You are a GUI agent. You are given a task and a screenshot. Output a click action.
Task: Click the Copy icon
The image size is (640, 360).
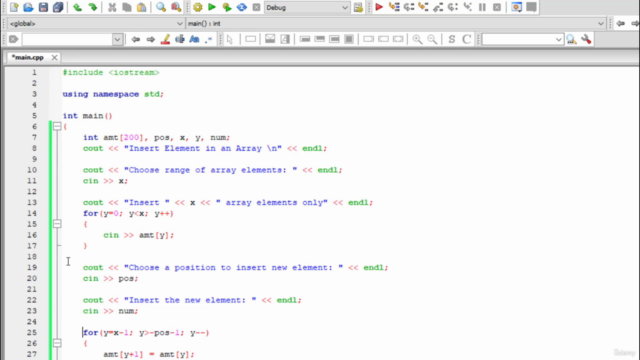[x=127, y=7]
